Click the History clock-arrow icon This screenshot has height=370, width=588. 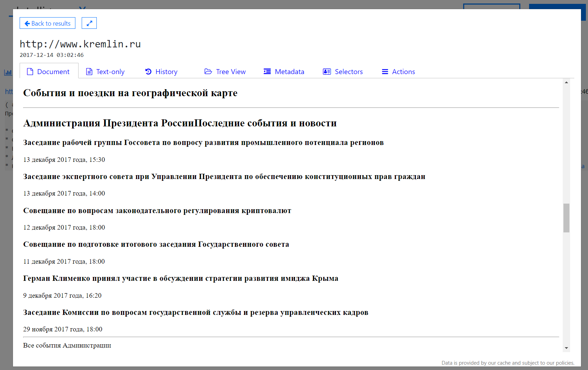[x=148, y=72]
